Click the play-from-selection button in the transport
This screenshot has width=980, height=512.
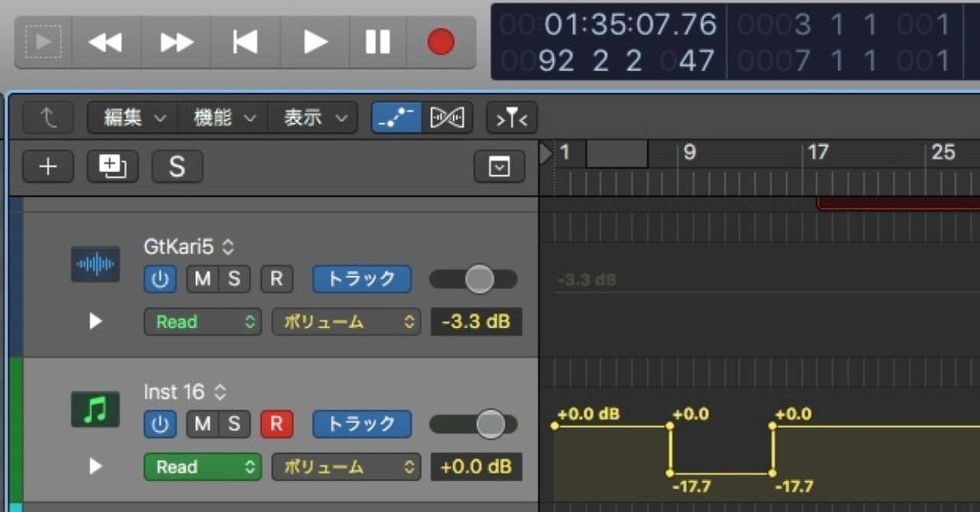point(44,42)
